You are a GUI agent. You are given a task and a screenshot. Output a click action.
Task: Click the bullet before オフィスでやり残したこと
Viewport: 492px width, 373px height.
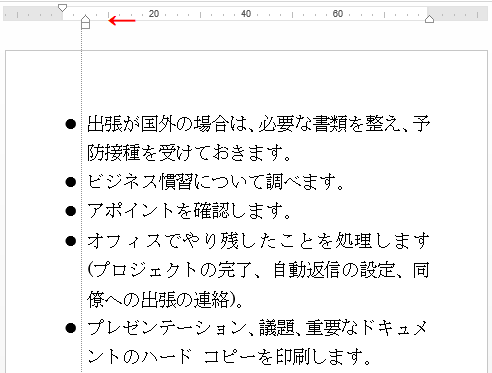[x=71, y=241]
